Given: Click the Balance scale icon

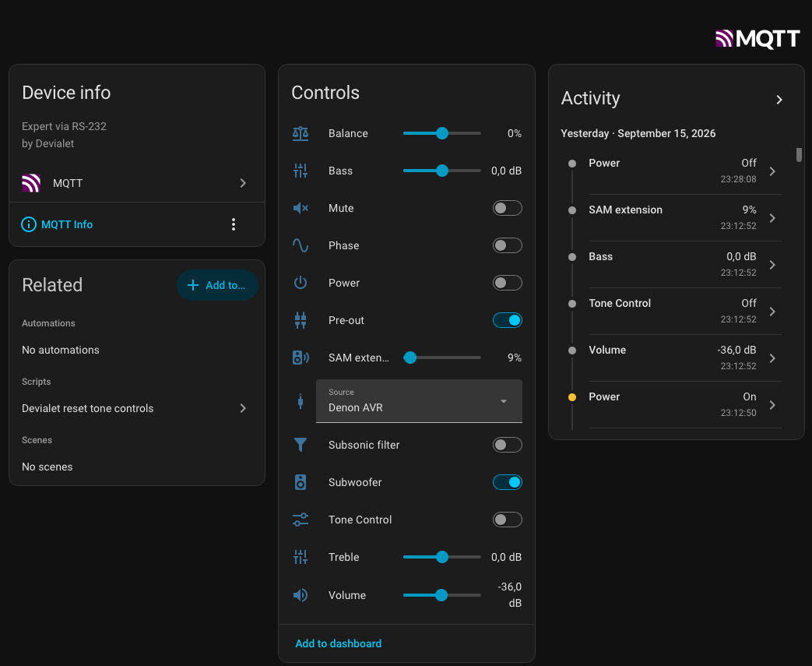Looking at the screenshot, I should point(301,134).
